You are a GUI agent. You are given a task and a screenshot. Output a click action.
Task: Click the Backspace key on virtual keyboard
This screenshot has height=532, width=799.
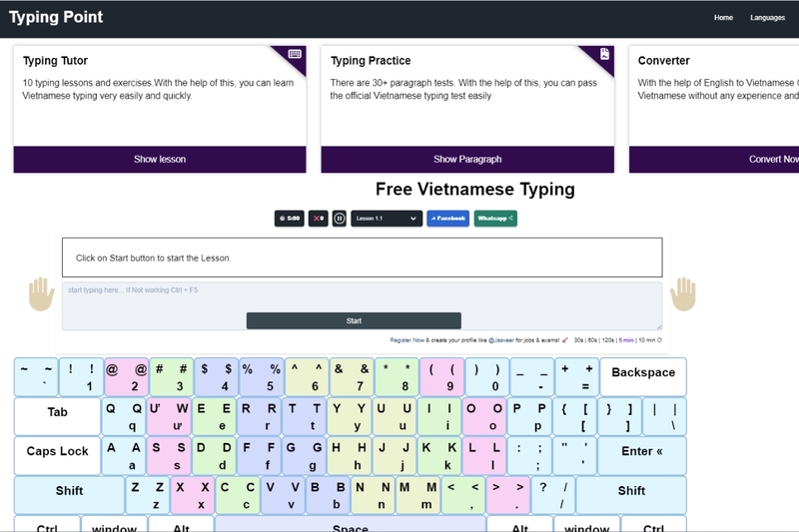tap(643, 377)
